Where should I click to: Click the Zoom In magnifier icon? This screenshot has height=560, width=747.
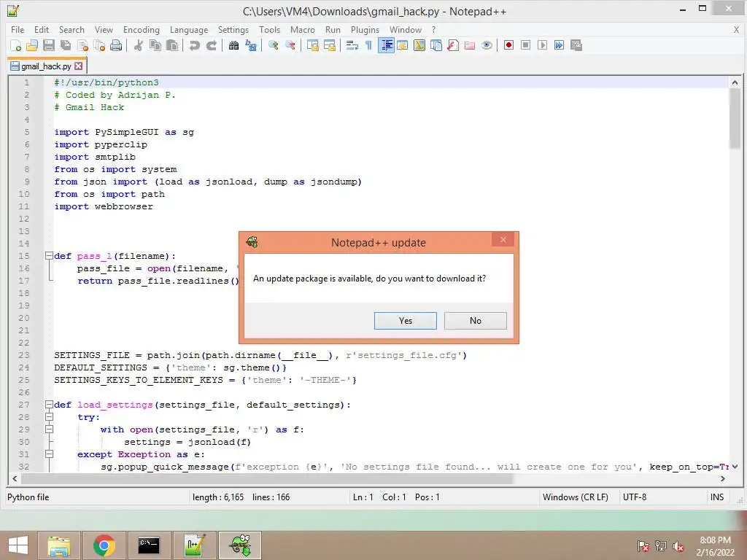point(274,45)
